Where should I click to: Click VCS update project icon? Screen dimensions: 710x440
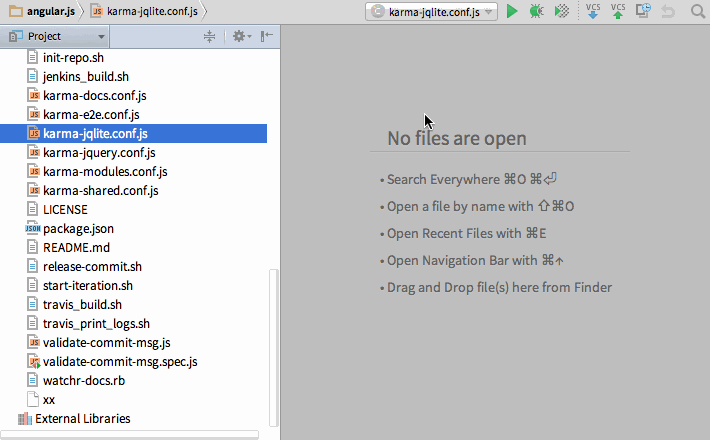pyautogui.click(x=592, y=12)
